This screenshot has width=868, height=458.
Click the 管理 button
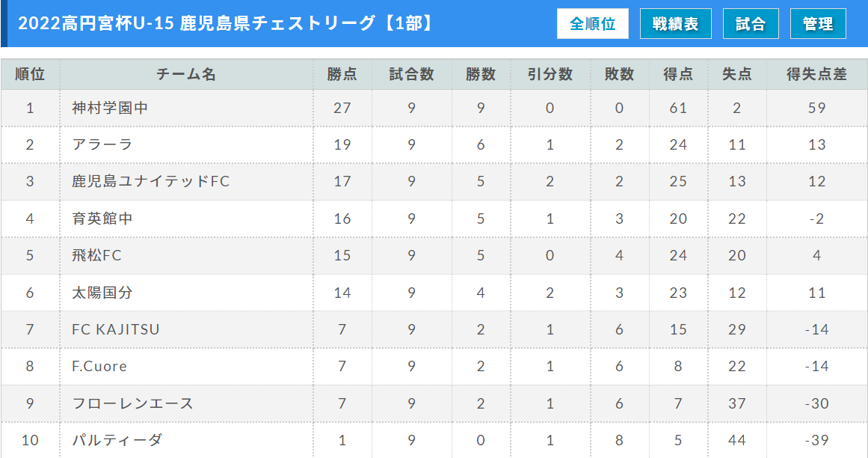[818, 24]
